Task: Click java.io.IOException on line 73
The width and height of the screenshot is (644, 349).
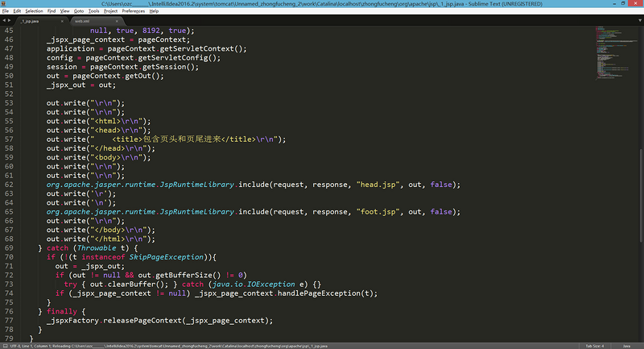Action: (254, 284)
